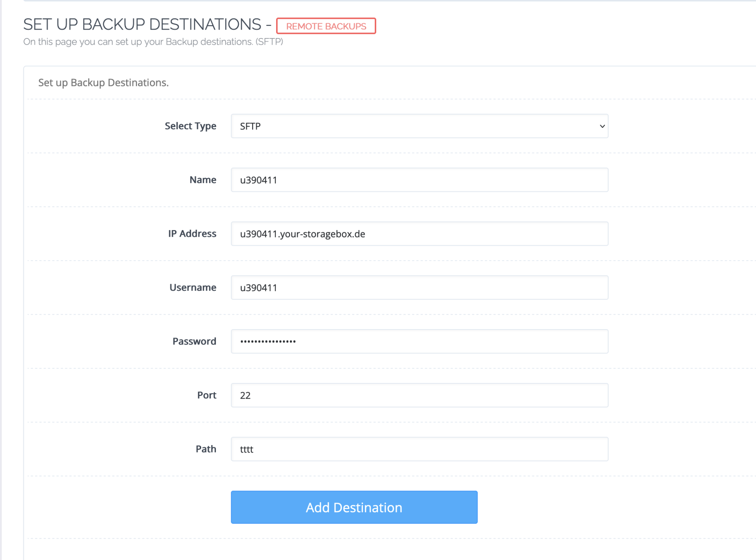Click the Add Destination button
This screenshot has height=560, width=756.
(354, 507)
